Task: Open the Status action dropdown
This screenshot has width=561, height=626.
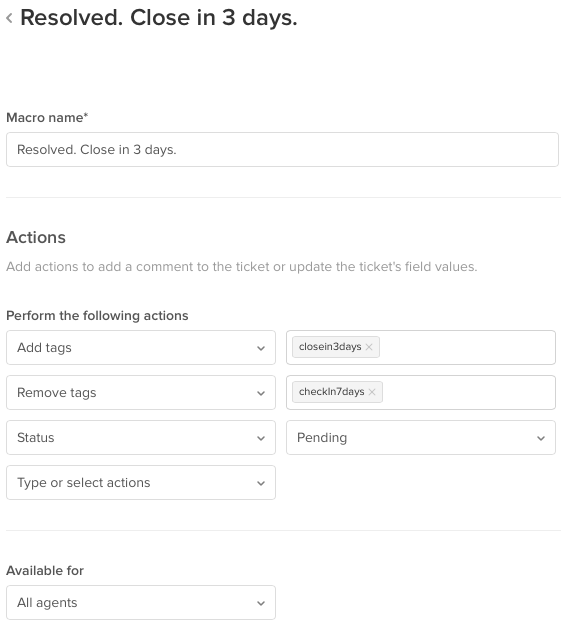Action: pyautogui.click(x=141, y=438)
